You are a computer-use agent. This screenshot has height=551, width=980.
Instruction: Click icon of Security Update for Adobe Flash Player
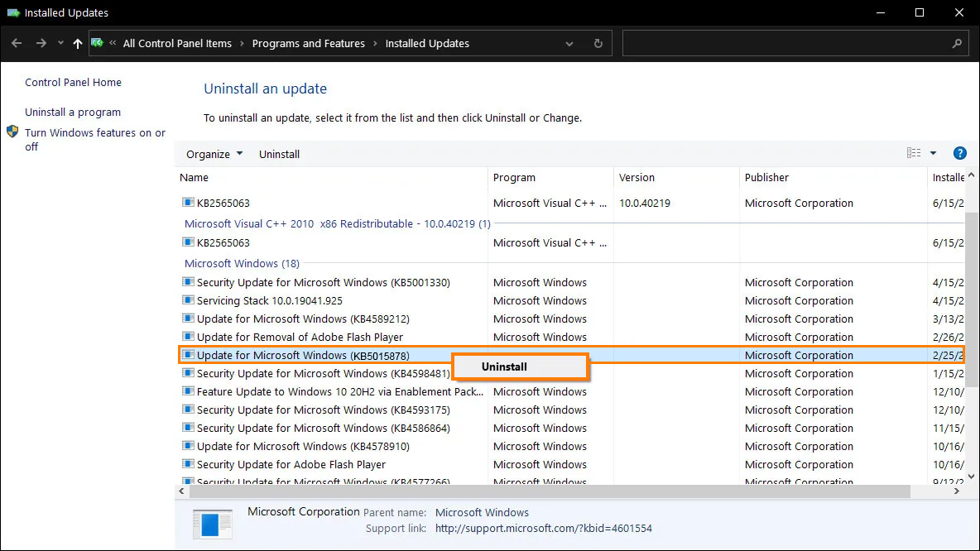point(188,463)
